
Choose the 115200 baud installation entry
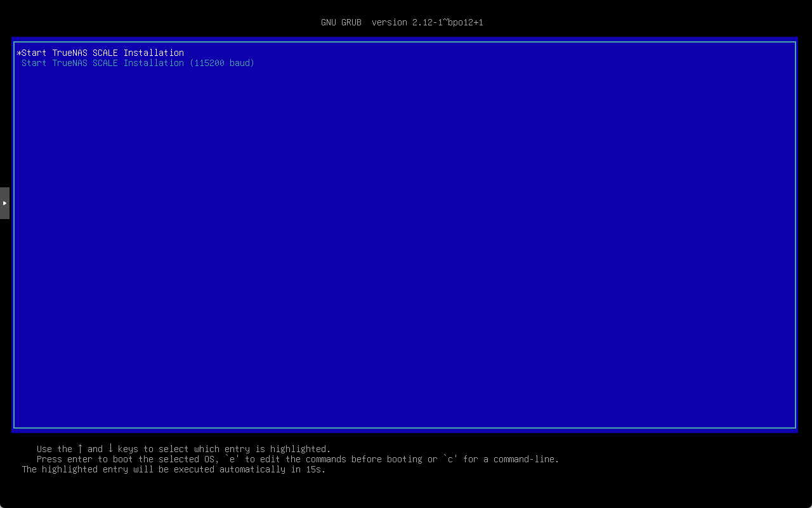(138, 63)
